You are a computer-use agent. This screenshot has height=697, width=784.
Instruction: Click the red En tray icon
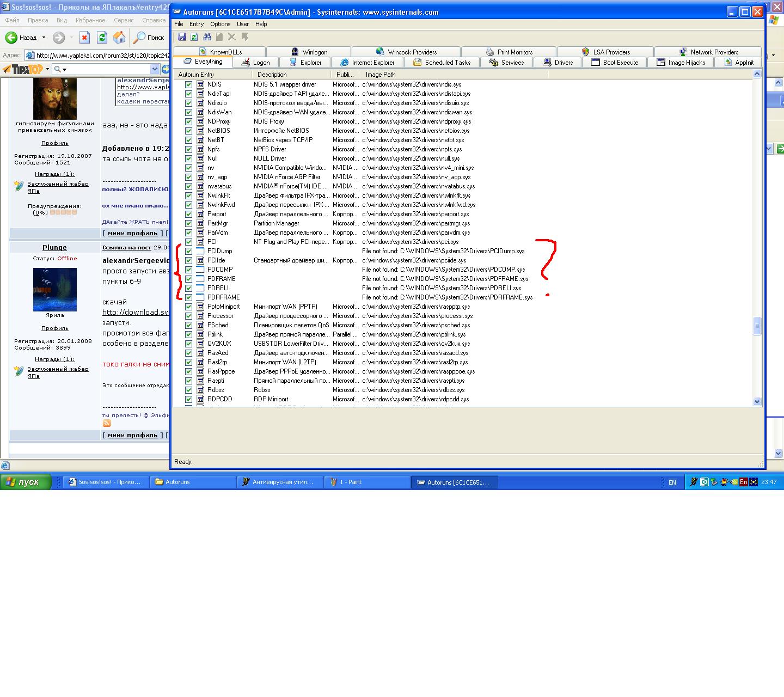click(x=744, y=482)
